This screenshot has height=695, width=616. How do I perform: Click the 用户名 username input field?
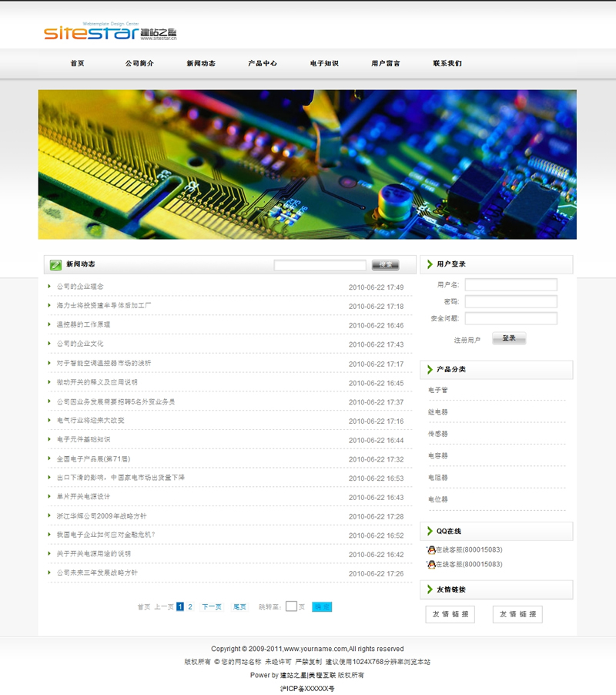pos(511,285)
